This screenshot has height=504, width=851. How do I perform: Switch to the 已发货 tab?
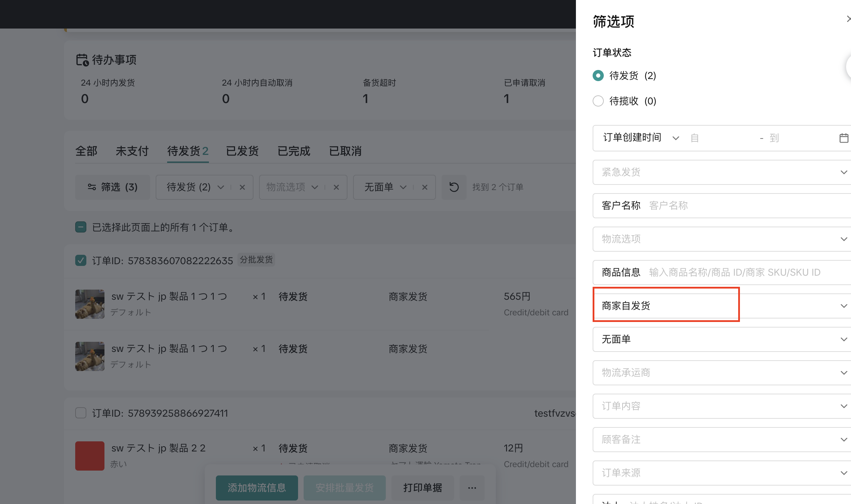242,151
